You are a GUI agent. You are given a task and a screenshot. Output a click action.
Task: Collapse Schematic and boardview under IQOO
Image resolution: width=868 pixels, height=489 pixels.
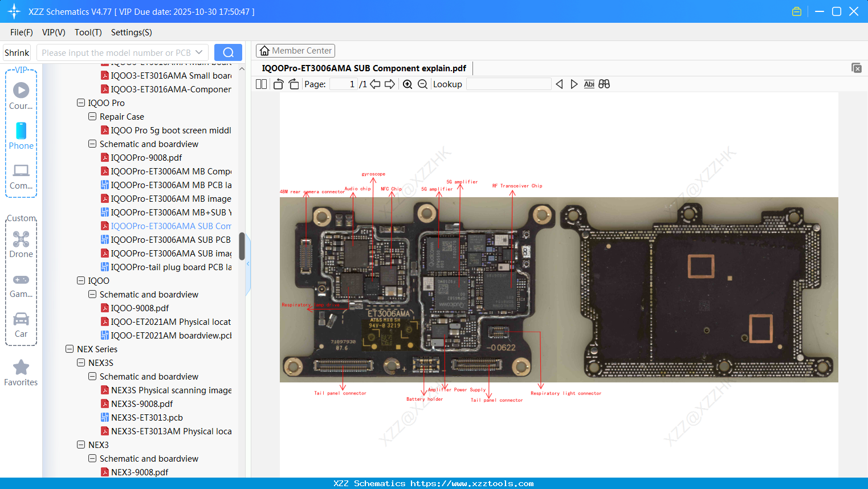pos(92,295)
